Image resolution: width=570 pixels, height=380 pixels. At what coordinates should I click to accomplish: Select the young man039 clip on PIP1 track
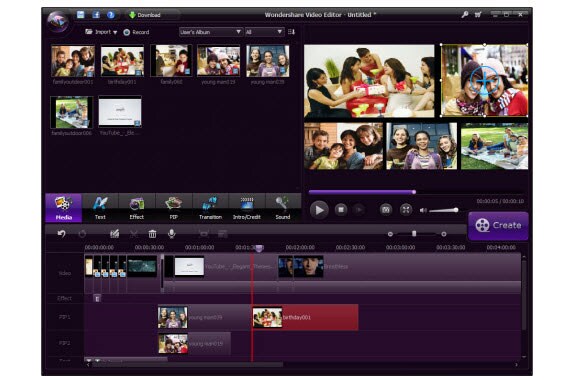205,317
